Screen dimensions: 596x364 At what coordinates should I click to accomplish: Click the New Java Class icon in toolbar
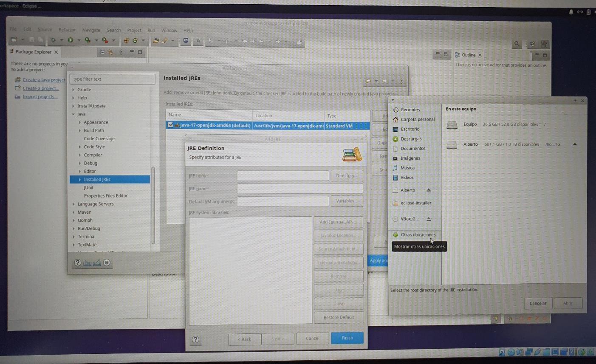(x=135, y=41)
